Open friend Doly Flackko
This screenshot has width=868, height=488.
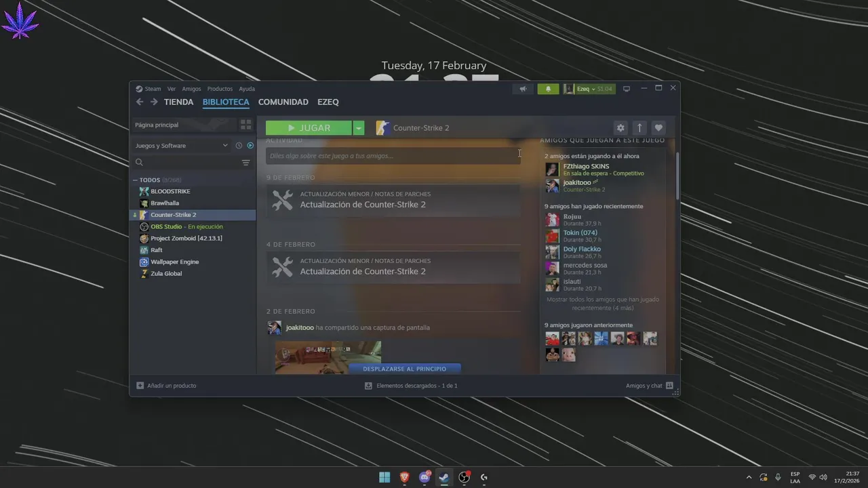582,249
